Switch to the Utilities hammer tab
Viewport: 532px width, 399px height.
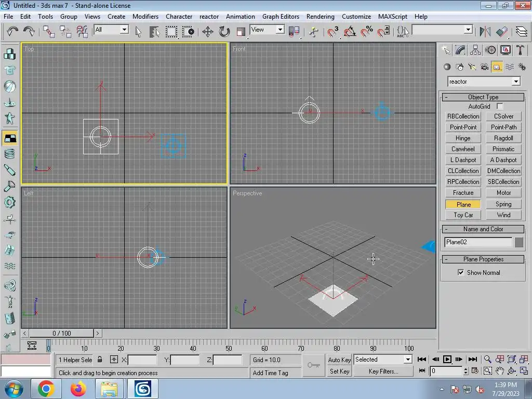tap(520, 50)
